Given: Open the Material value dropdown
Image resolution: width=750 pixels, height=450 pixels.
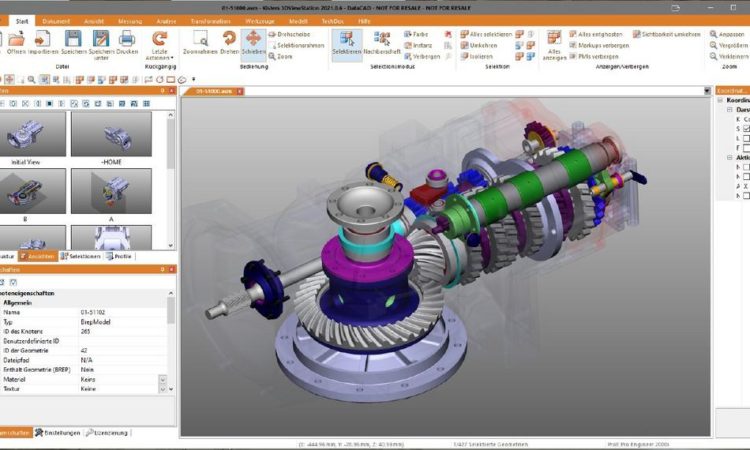Looking at the screenshot, I should 163,380.
